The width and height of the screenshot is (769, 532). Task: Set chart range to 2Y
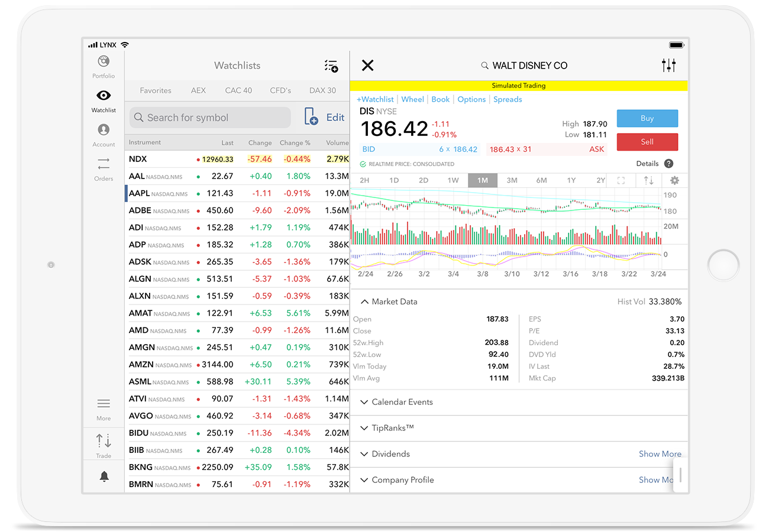tap(600, 180)
